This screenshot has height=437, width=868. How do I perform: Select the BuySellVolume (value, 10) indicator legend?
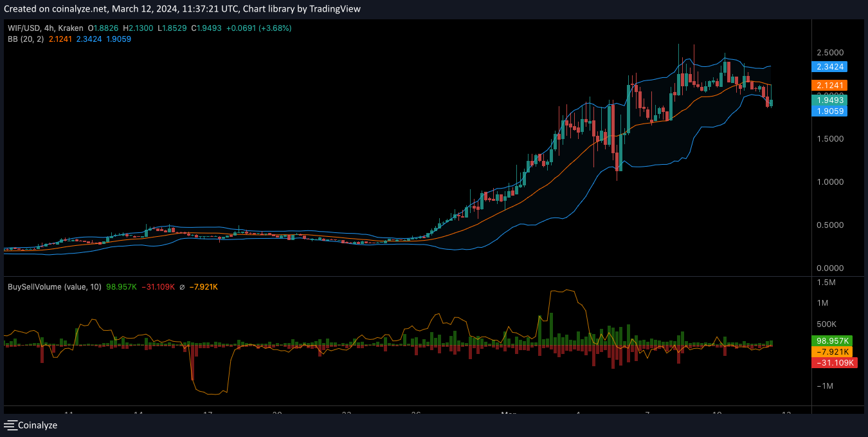tap(54, 286)
